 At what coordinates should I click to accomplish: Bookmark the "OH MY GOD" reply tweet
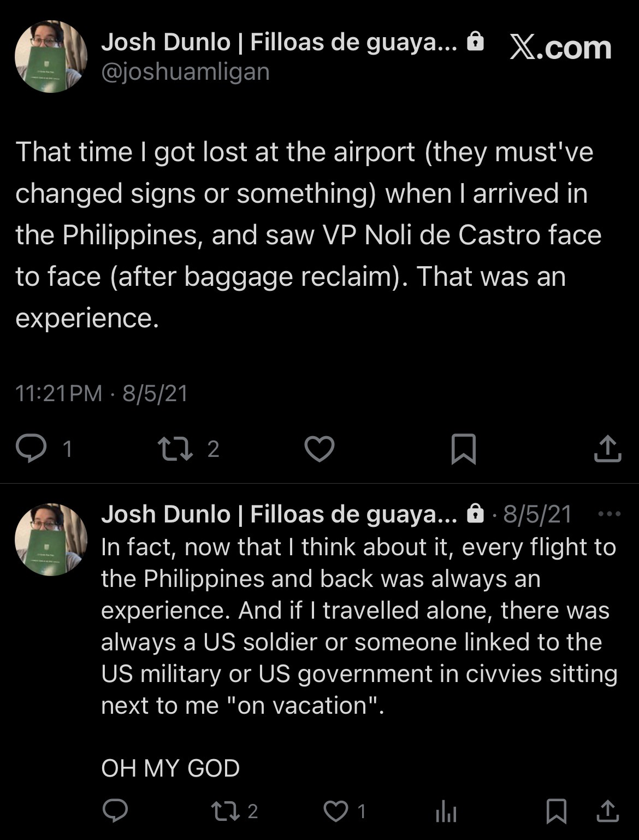[x=556, y=811]
